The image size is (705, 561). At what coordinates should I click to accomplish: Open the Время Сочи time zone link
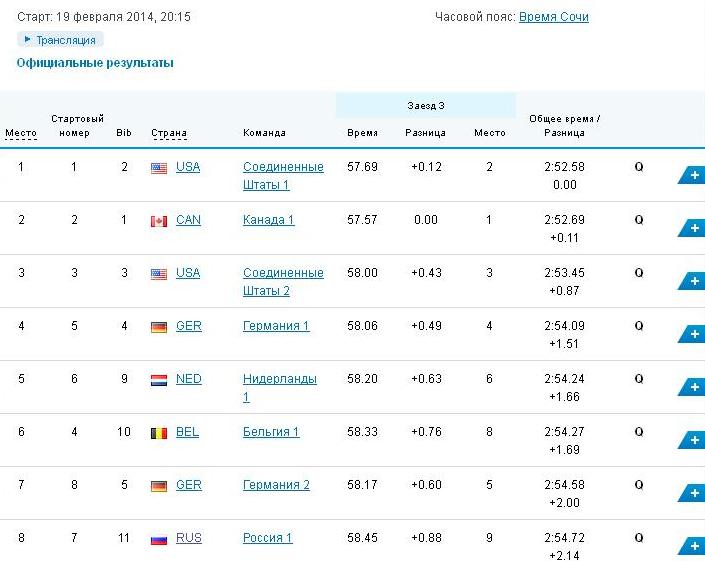(553, 17)
